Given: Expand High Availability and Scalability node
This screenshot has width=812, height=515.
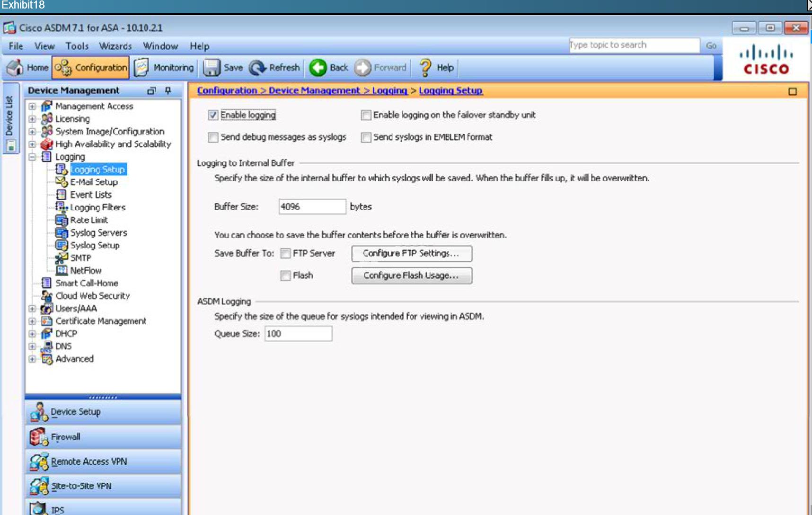Looking at the screenshot, I should pyautogui.click(x=32, y=144).
